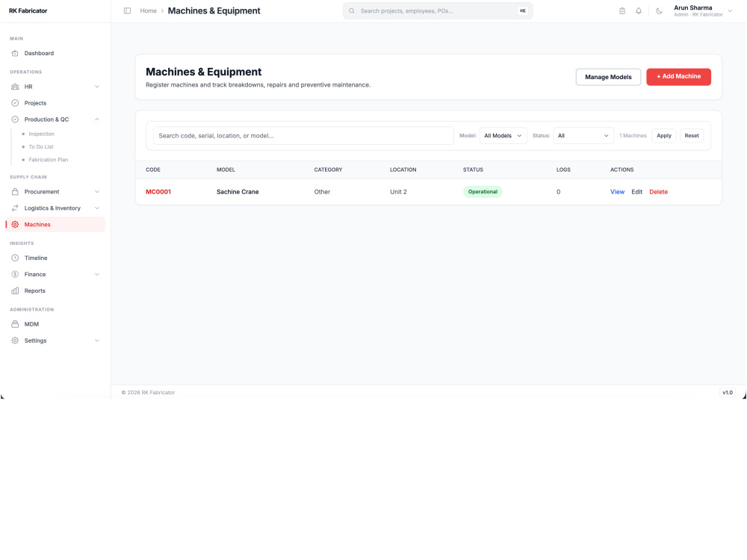Image resolution: width=747 pixels, height=560 pixels.
Task: Open Inspection submenu item
Action: 41,134
